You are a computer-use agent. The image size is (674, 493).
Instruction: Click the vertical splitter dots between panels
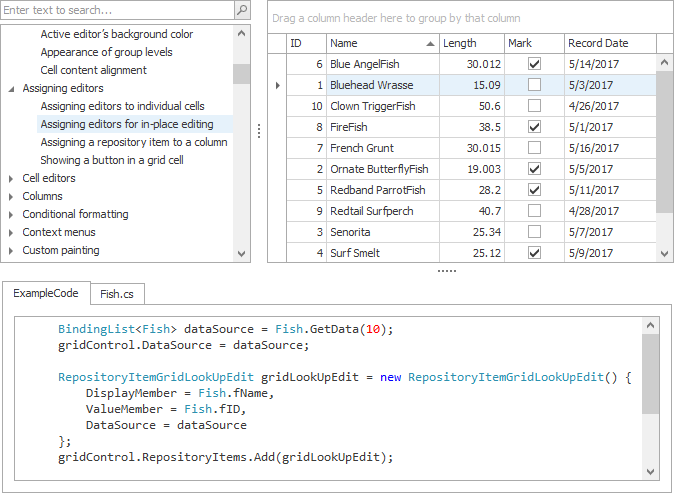pos(259,131)
